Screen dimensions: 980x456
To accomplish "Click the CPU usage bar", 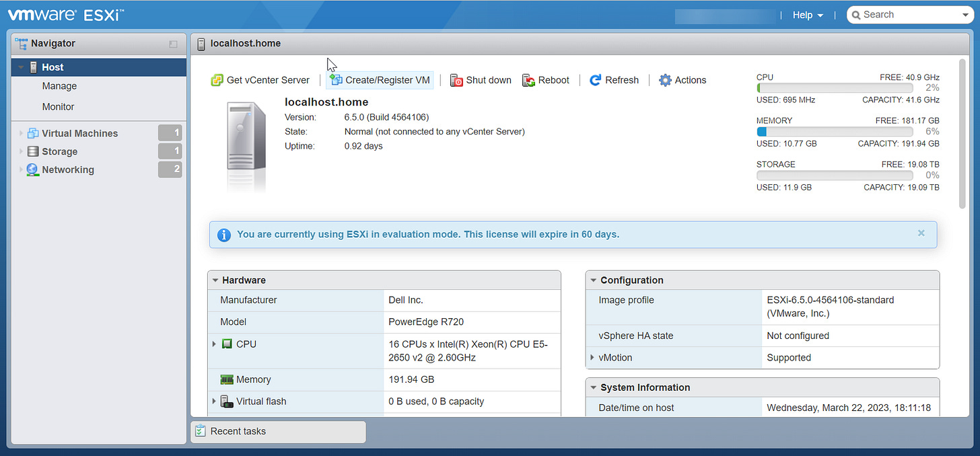I will (x=835, y=88).
